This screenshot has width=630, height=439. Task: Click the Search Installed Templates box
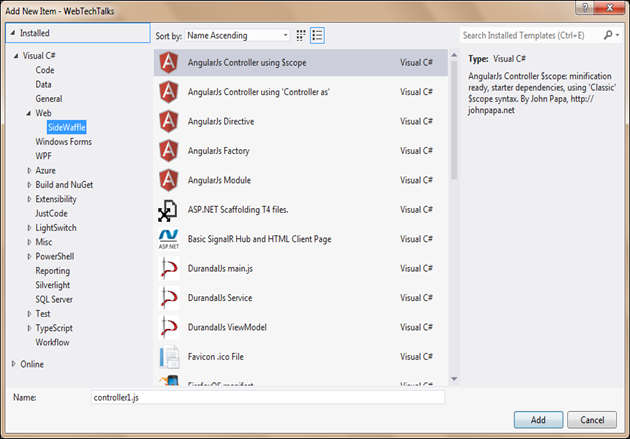530,35
